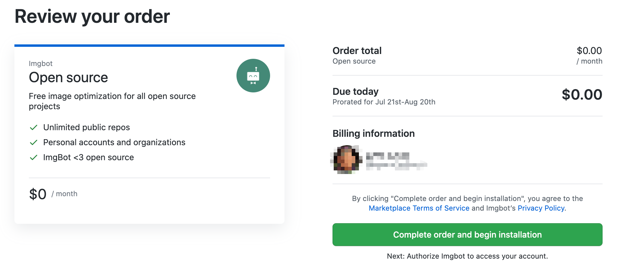644x264 pixels.
Task: Open the Marketplace Terms of Service link
Action: [419, 208]
